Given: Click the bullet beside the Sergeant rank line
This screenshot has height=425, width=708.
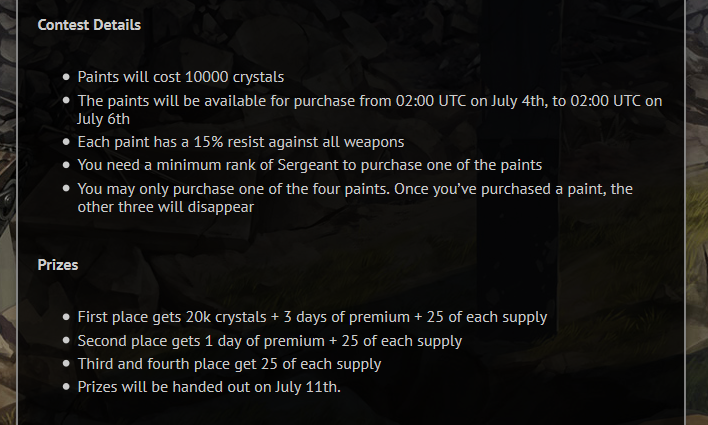Looking at the screenshot, I should (66, 165).
